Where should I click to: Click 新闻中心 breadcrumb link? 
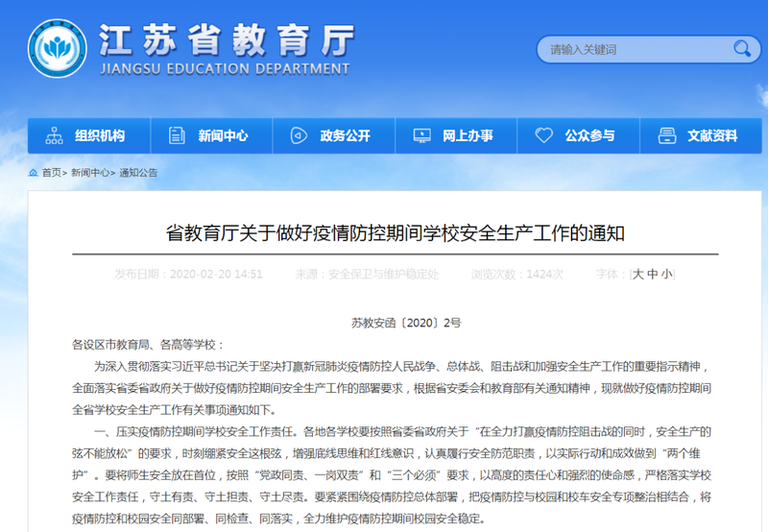point(90,173)
